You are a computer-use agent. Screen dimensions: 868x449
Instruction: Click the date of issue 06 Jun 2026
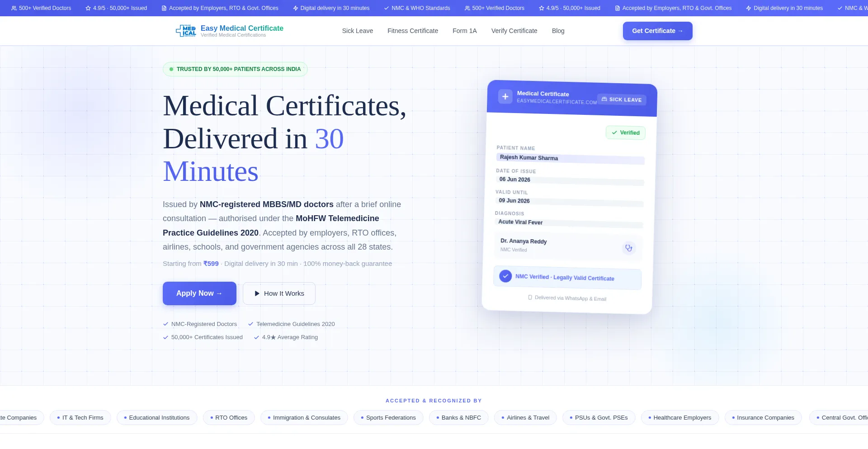click(514, 180)
